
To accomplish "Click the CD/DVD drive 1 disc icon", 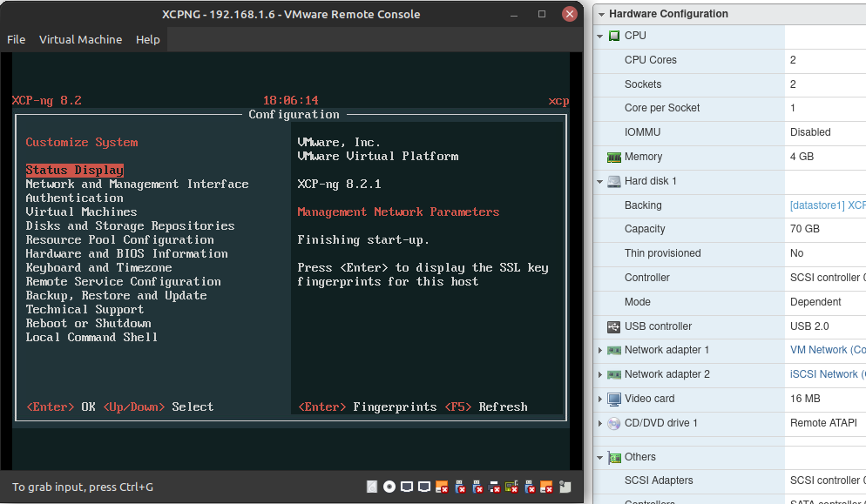I will (x=614, y=423).
